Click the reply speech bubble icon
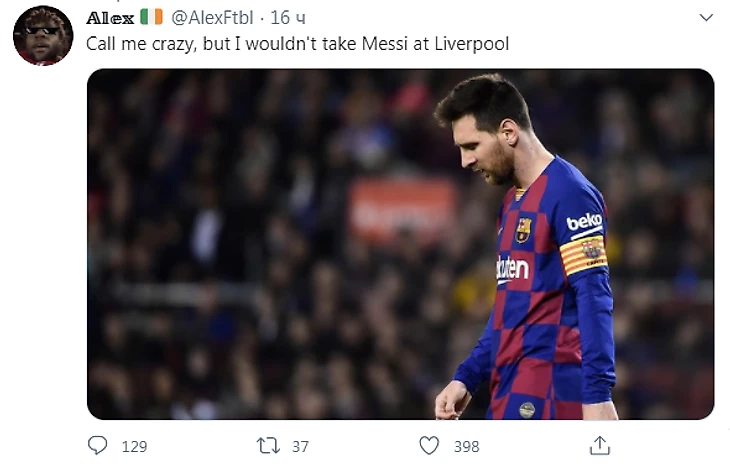 97,445
